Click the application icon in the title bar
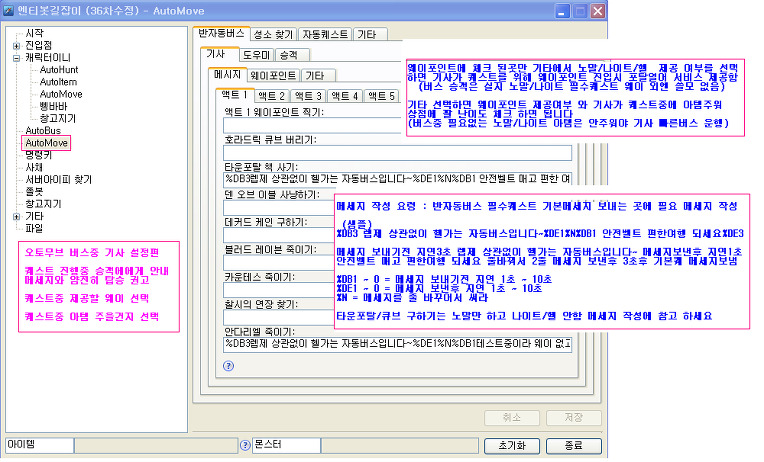764x462 pixels. click(x=8, y=11)
